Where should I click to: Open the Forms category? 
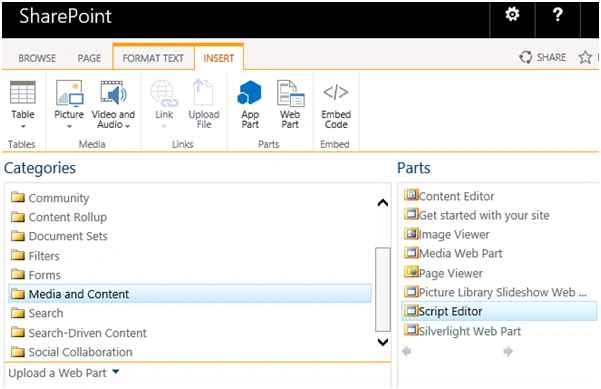click(x=36, y=275)
